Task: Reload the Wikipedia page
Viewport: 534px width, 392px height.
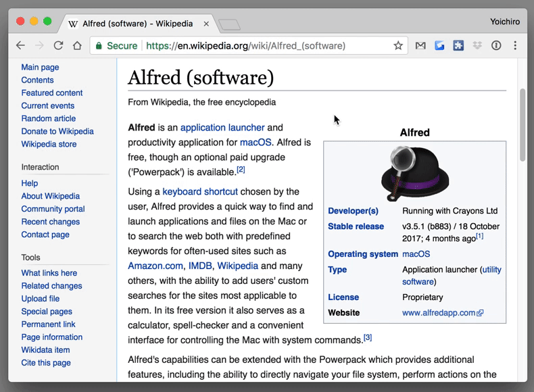Action: coord(58,45)
